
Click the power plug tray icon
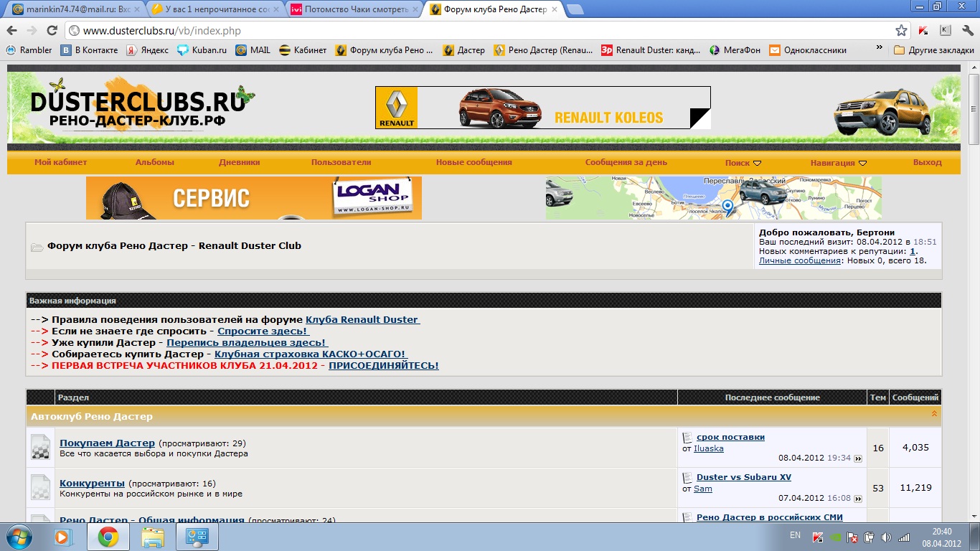pyautogui.click(x=869, y=537)
